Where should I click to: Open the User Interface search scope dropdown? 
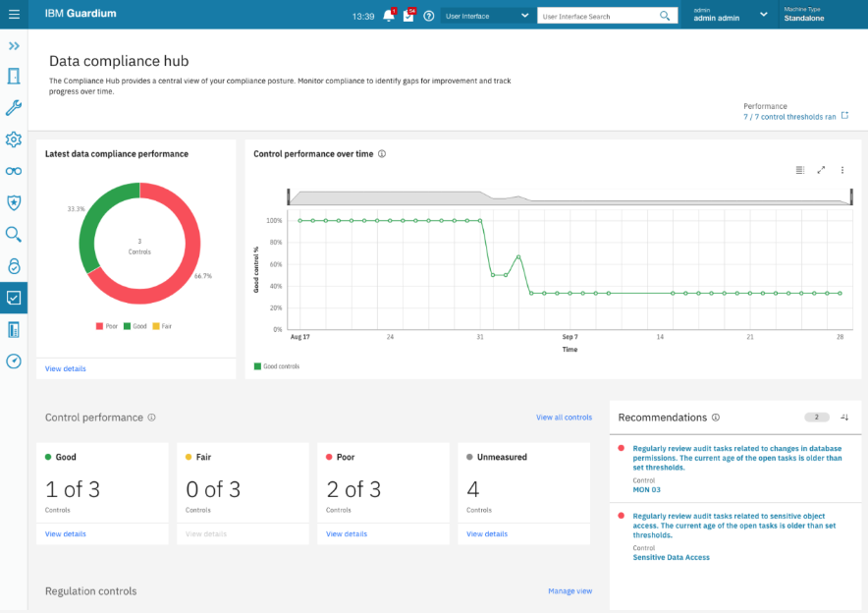[486, 16]
